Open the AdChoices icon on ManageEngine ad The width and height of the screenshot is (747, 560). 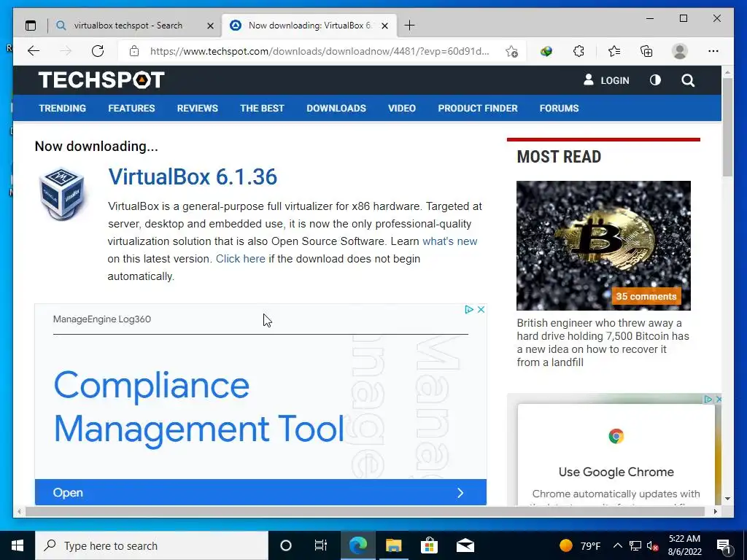(x=469, y=309)
